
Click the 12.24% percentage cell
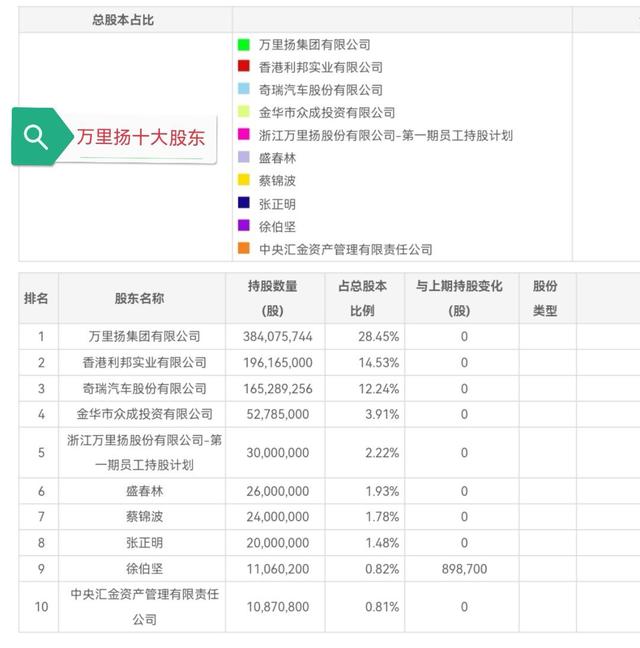click(378, 389)
